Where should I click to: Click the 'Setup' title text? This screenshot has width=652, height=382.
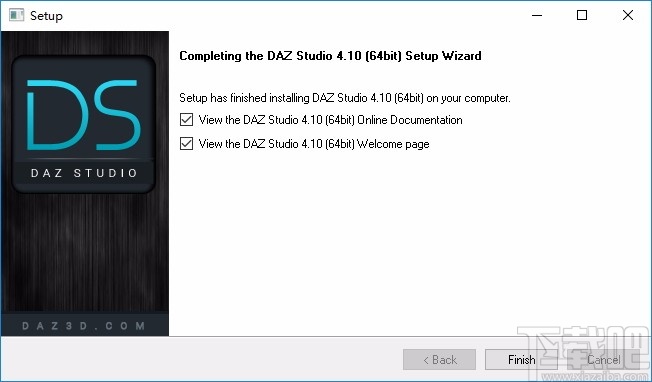(46, 16)
